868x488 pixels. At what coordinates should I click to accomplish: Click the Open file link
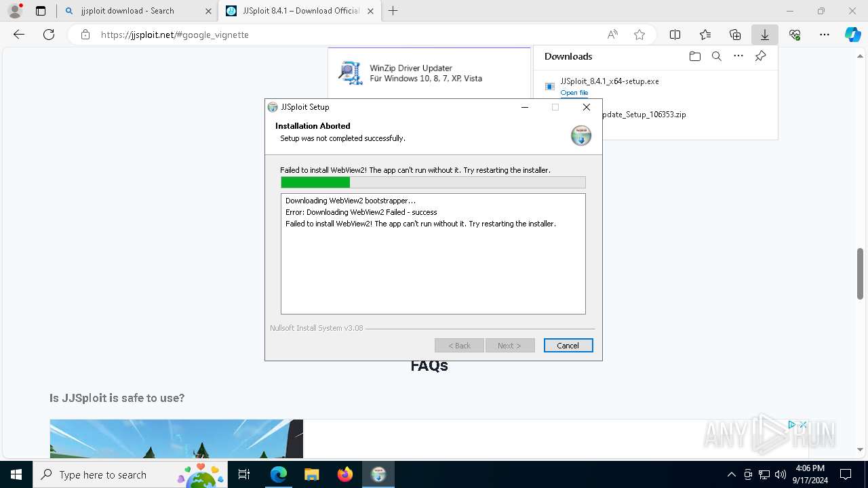574,93
